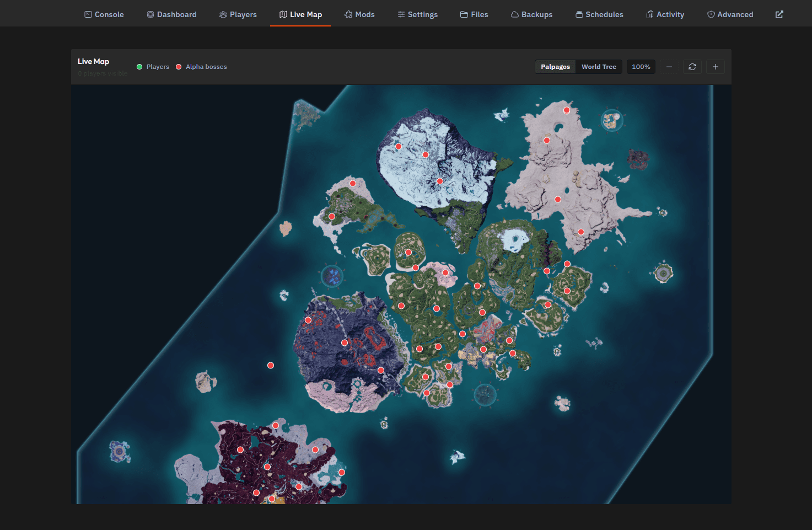Go to the Advanced tab

click(x=730, y=14)
